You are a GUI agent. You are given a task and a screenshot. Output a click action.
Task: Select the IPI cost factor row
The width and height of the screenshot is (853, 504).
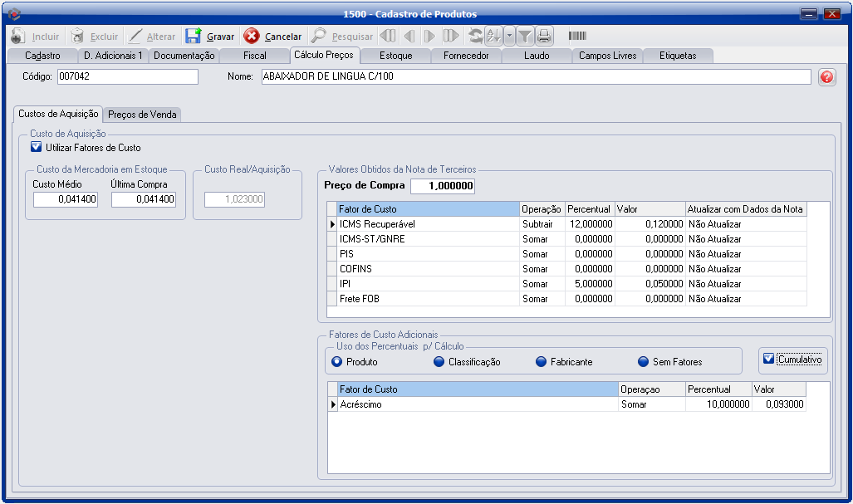[x=428, y=284]
